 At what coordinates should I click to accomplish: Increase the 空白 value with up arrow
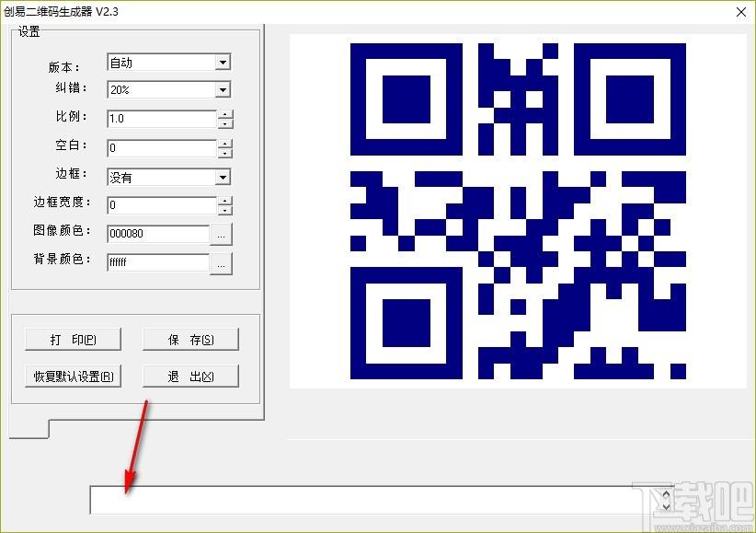pyautogui.click(x=225, y=144)
